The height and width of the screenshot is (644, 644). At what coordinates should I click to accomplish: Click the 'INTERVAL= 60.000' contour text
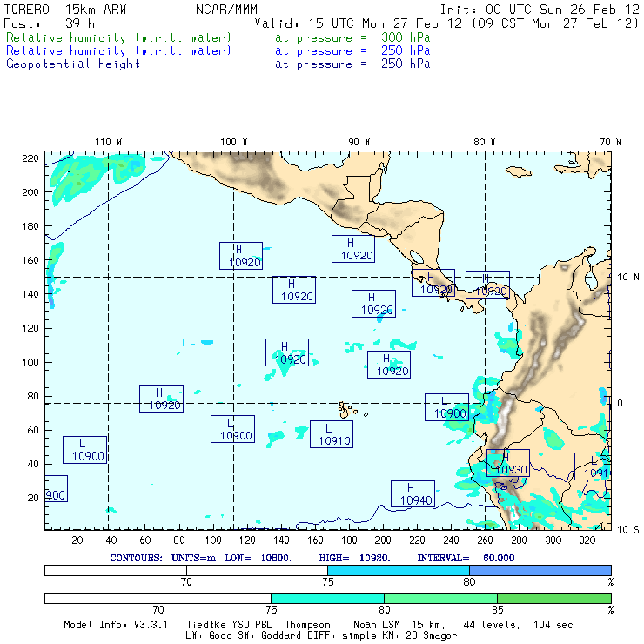point(466,558)
